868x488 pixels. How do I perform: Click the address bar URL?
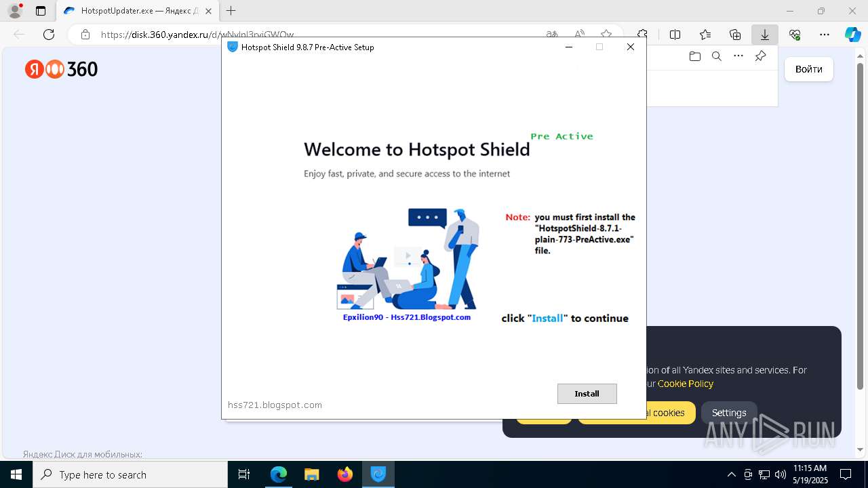point(197,35)
